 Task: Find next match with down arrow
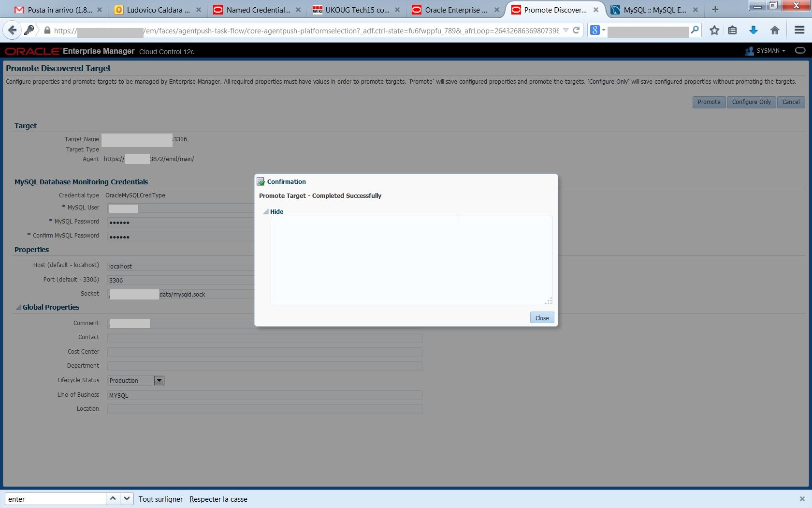point(127,498)
